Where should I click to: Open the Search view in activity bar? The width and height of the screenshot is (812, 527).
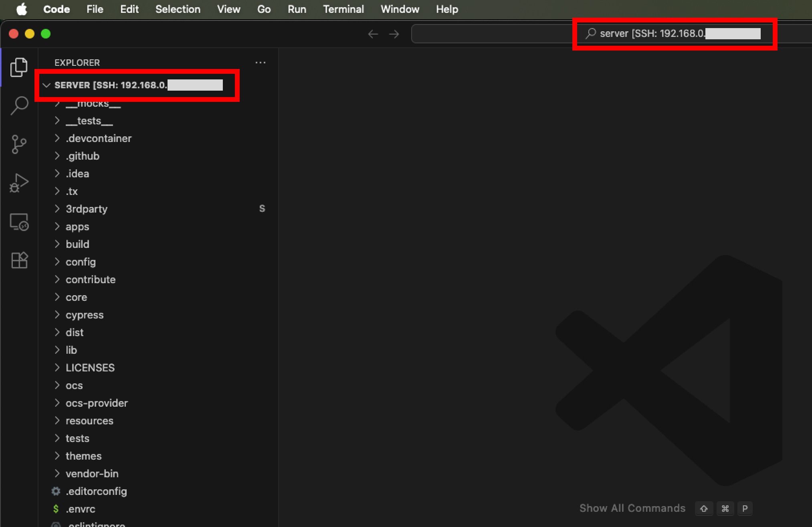[19, 105]
